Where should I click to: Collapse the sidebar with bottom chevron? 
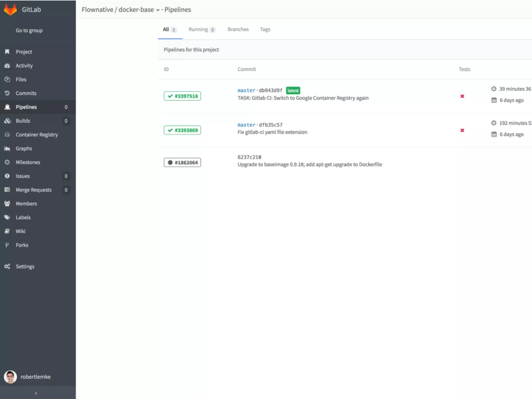point(36,393)
